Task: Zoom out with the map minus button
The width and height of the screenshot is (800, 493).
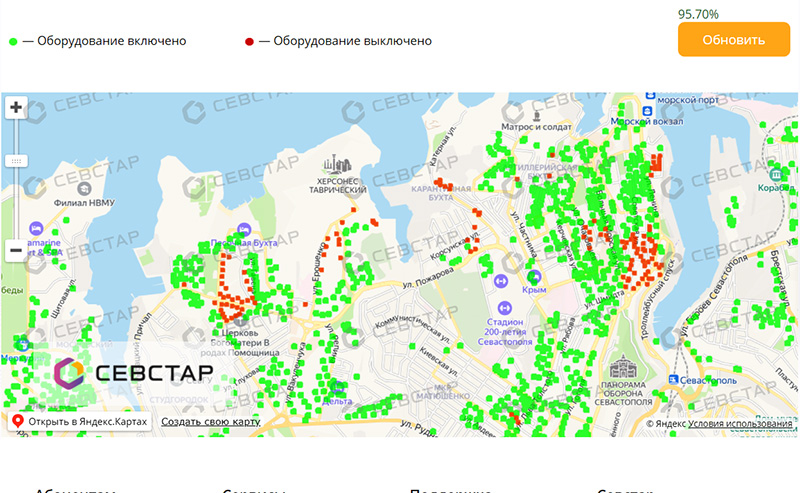Action: click(x=16, y=250)
